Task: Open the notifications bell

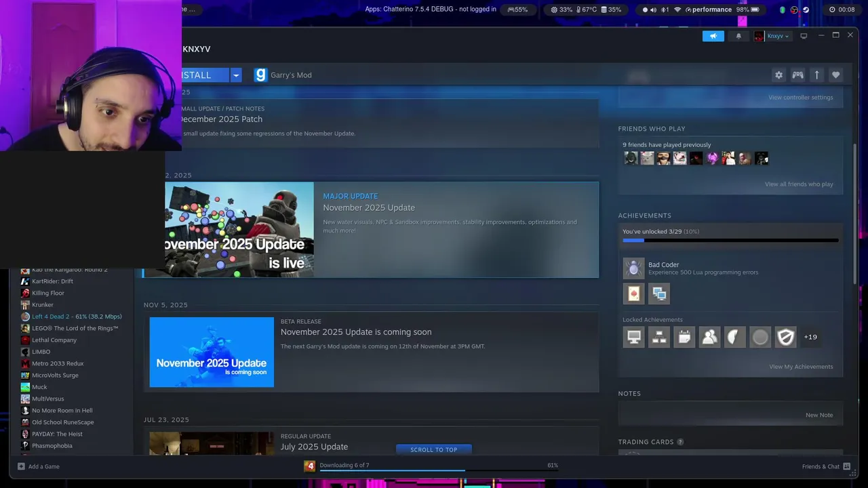Action: point(738,36)
